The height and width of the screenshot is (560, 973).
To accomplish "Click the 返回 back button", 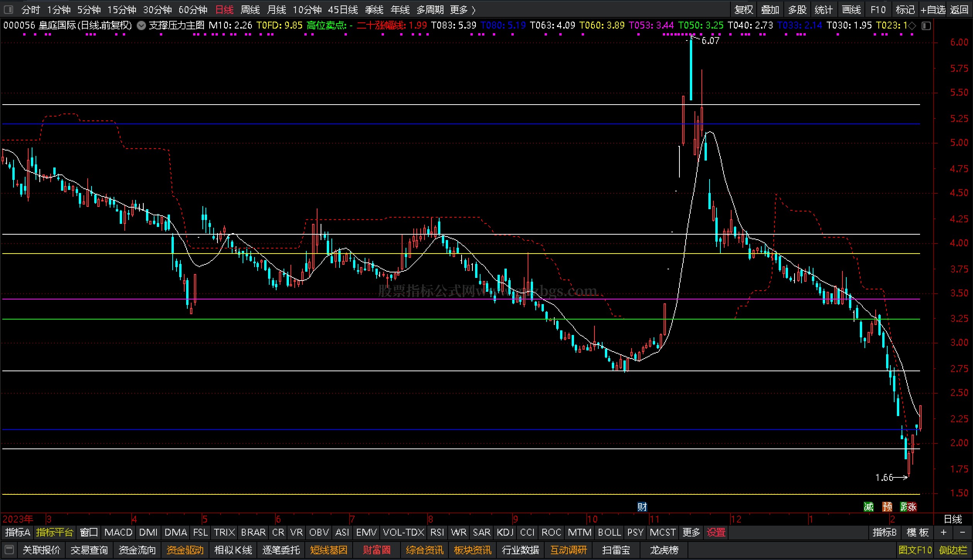I will click(x=959, y=10).
